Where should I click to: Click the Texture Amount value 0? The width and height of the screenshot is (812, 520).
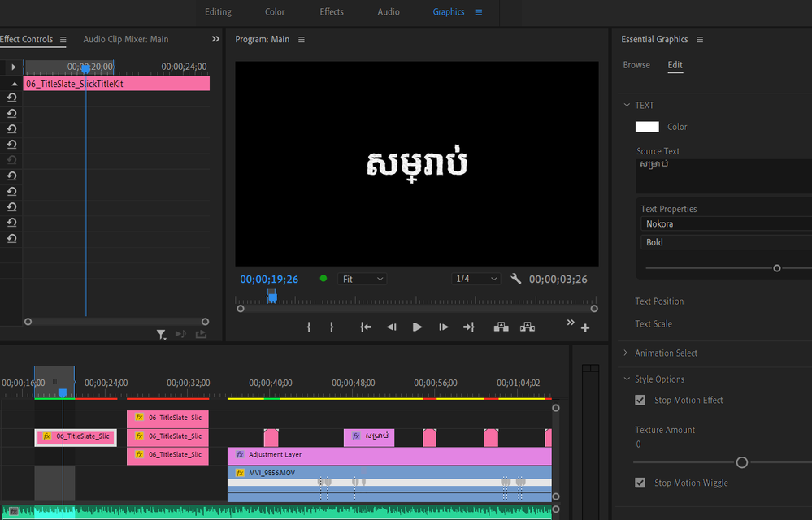point(638,444)
